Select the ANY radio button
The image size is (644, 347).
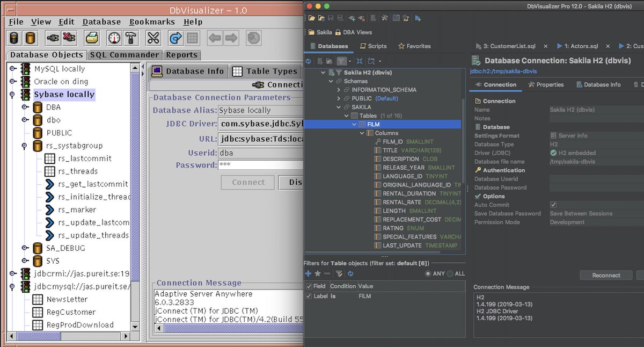coord(428,273)
